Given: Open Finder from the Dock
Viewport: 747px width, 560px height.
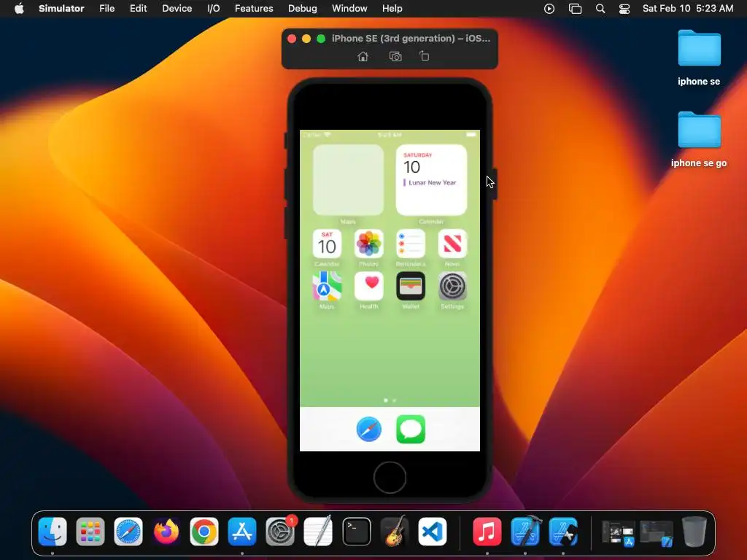Looking at the screenshot, I should click(x=53, y=532).
